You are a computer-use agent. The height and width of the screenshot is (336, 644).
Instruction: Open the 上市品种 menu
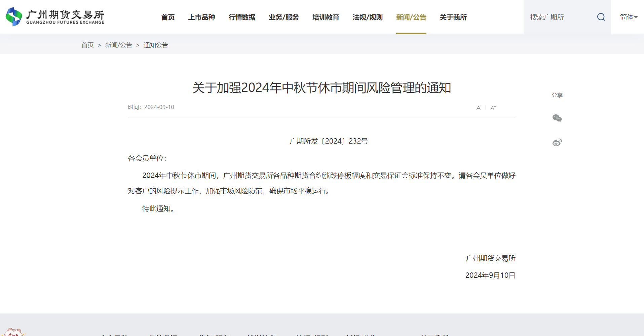[x=201, y=17]
